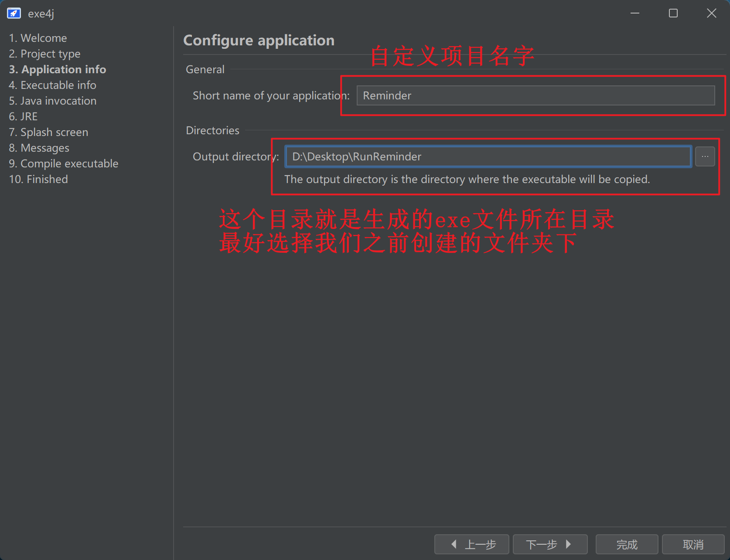Click the 取消 cancel button
This screenshot has height=560, width=730.
click(x=692, y=544)
